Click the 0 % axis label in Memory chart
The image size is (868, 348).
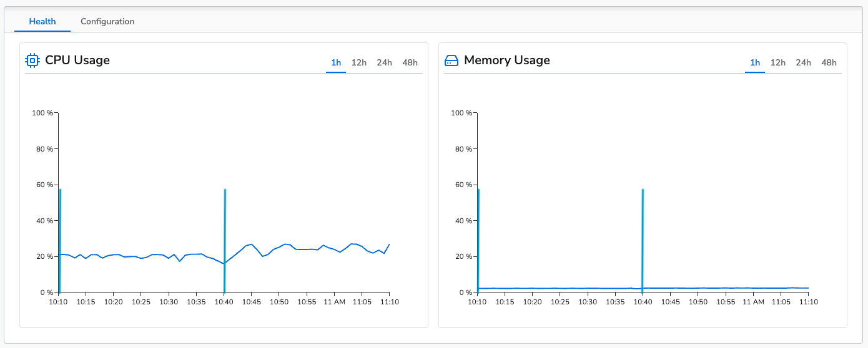click(465, 292)
